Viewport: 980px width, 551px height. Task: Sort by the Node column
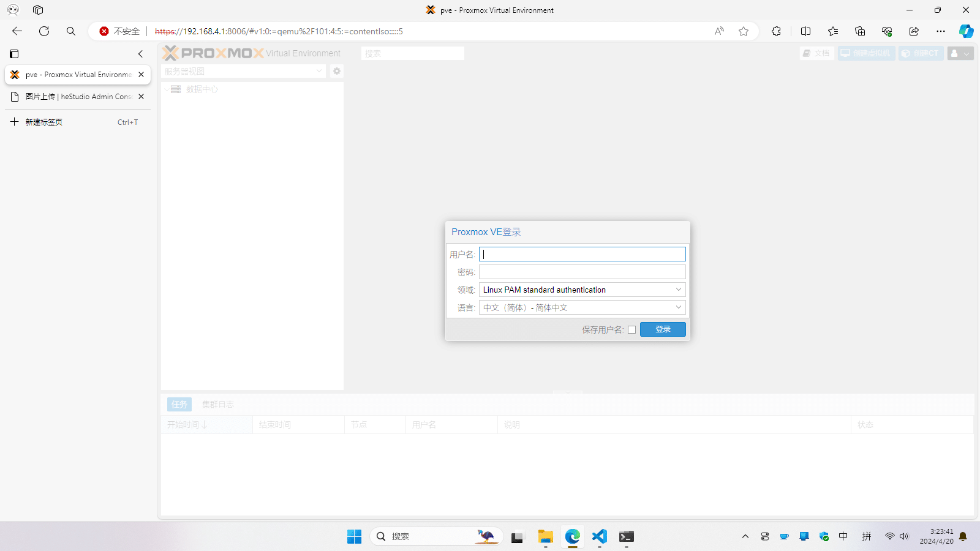click(x=375, y=425)
